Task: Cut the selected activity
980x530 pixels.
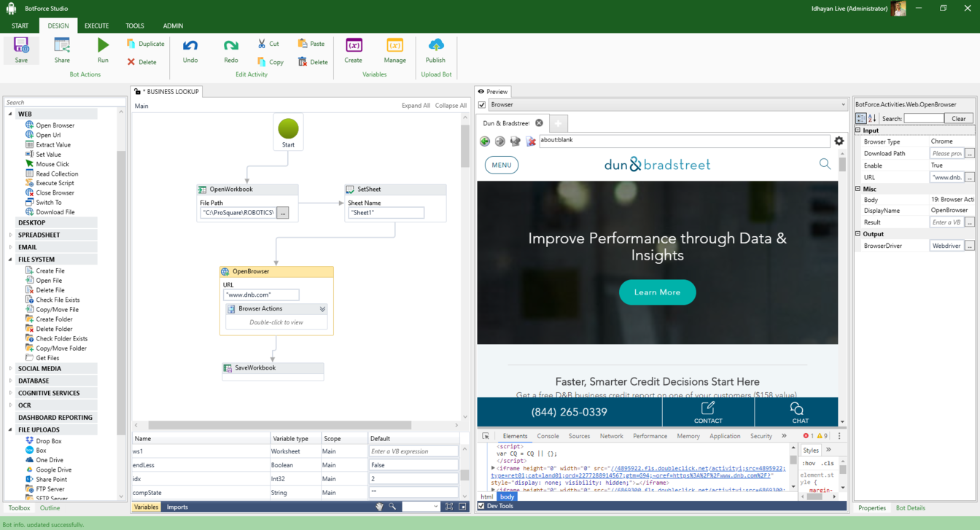Action: click(x=268, y=44)
